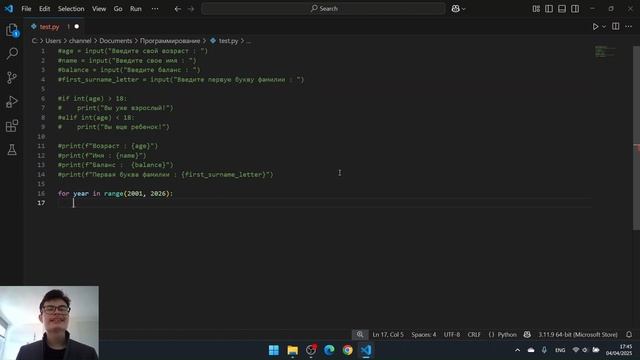Go back with the left arrow

coord(178,9)
